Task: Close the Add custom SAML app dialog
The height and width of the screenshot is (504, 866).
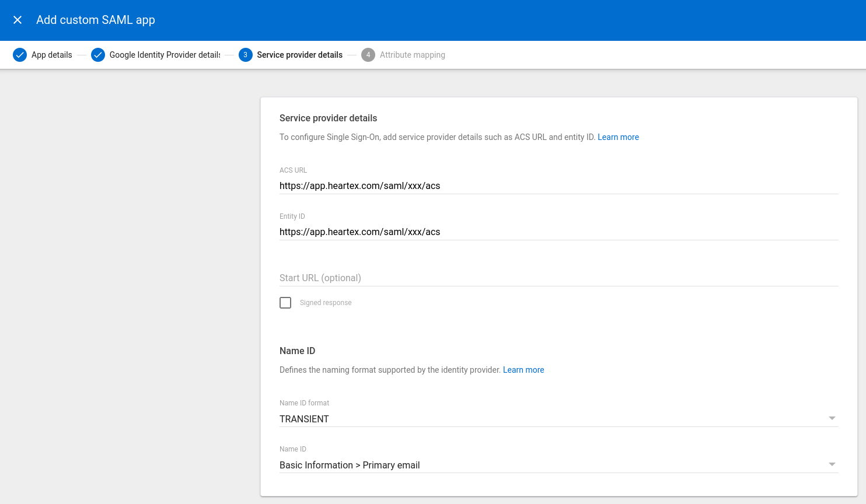Action: pyautogui.click(x=18, y=20)
